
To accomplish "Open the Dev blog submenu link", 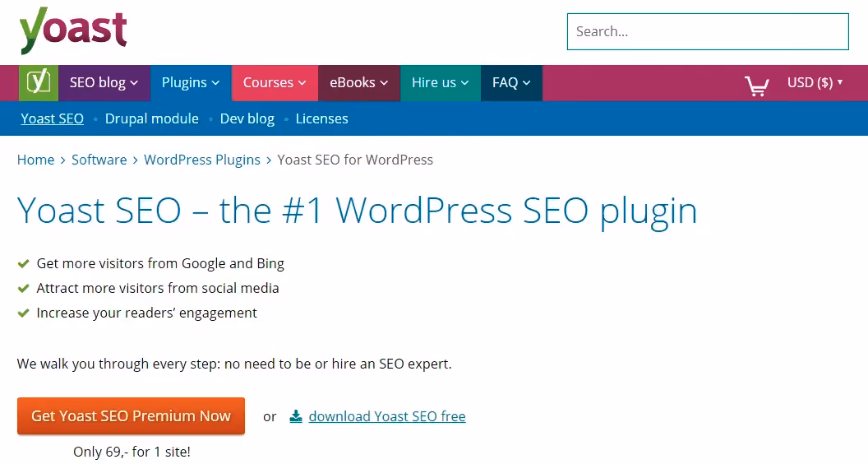I will click(x=247, y=118).
